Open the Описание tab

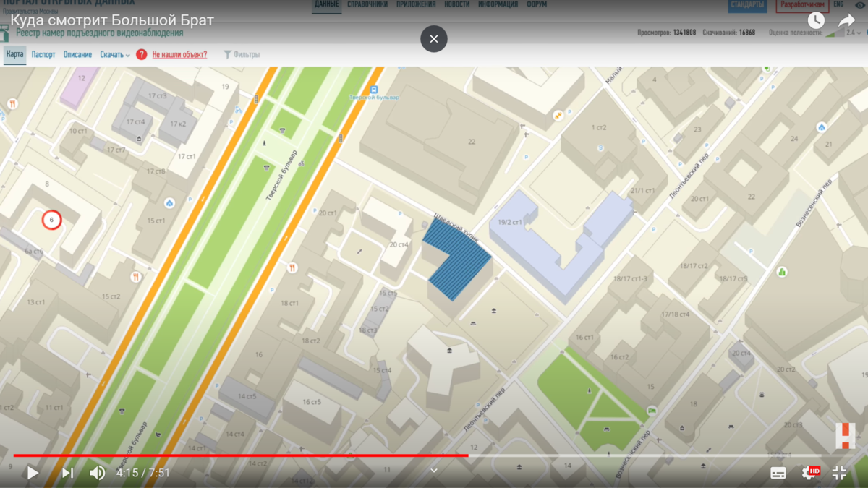tap(77, 54)
